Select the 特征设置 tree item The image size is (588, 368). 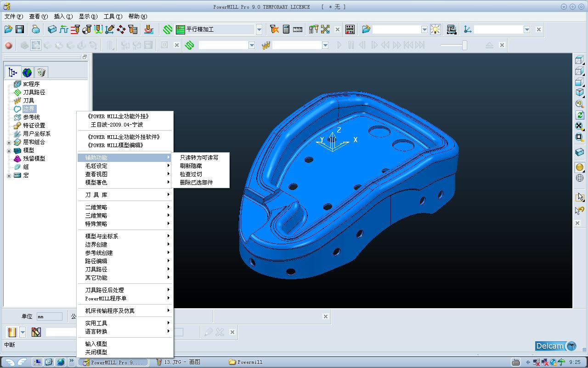click(34, 126)
